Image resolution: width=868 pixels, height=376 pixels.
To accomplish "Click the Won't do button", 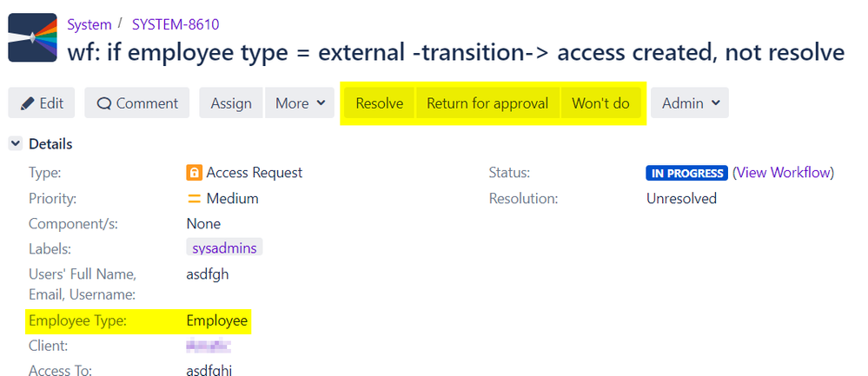I will pyautogui.click(x=600, y=102).
